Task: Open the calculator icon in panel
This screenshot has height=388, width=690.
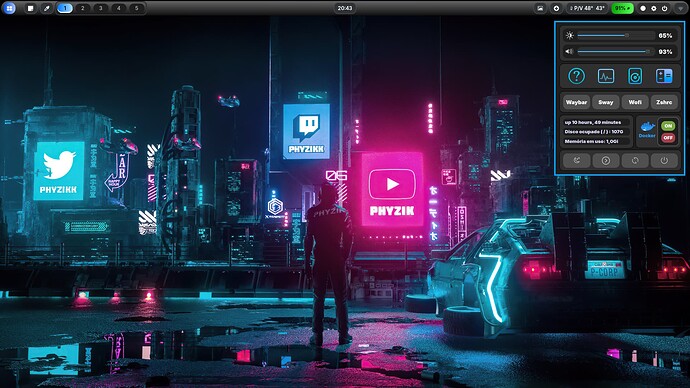Action: tap(664, 76)
